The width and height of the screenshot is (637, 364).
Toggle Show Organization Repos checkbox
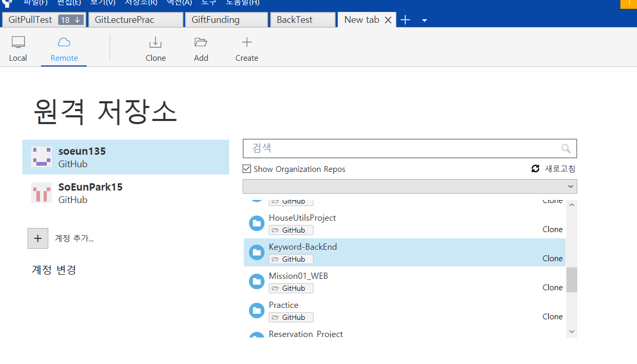coord(247,169)
